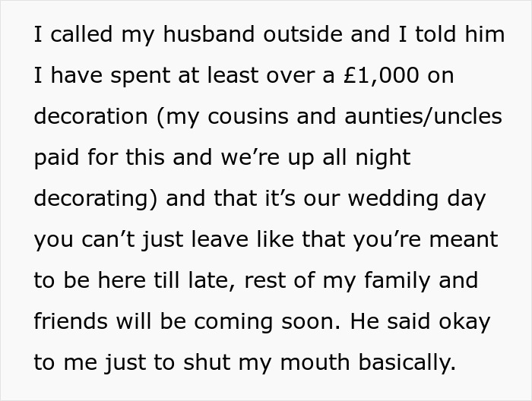Click the "£1,000" amount

click(392, 77)
